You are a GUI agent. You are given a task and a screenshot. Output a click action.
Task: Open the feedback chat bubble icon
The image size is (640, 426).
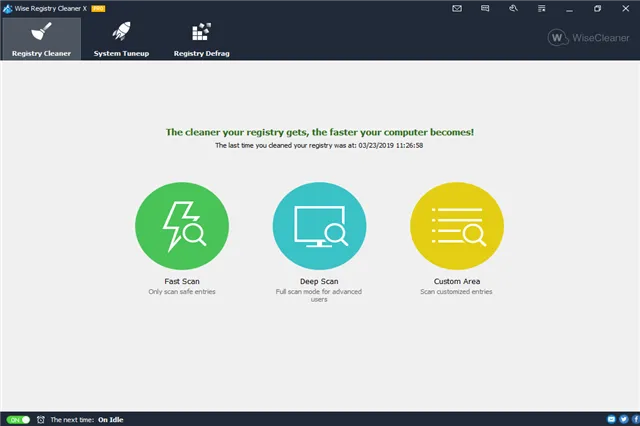[485, 8]
